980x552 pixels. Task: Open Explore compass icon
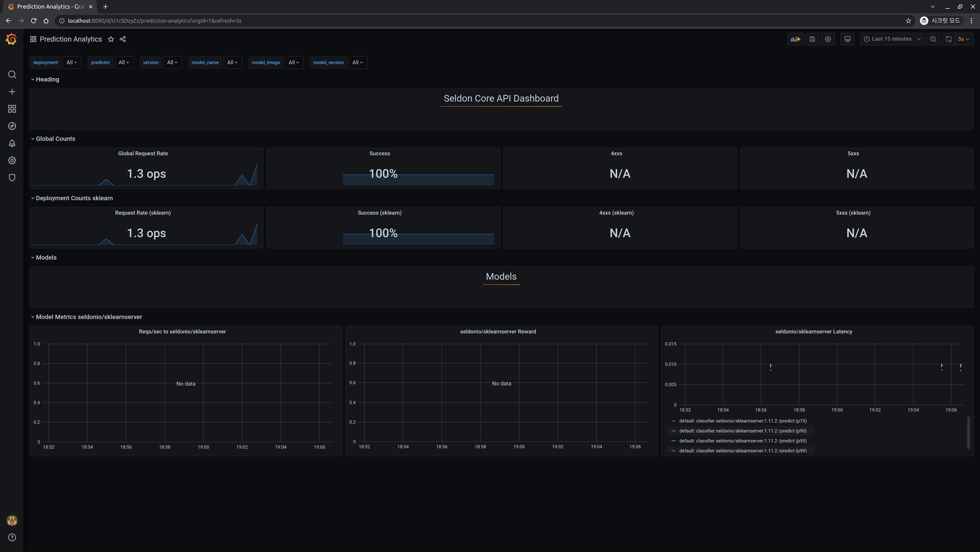[x=12, y=126]
